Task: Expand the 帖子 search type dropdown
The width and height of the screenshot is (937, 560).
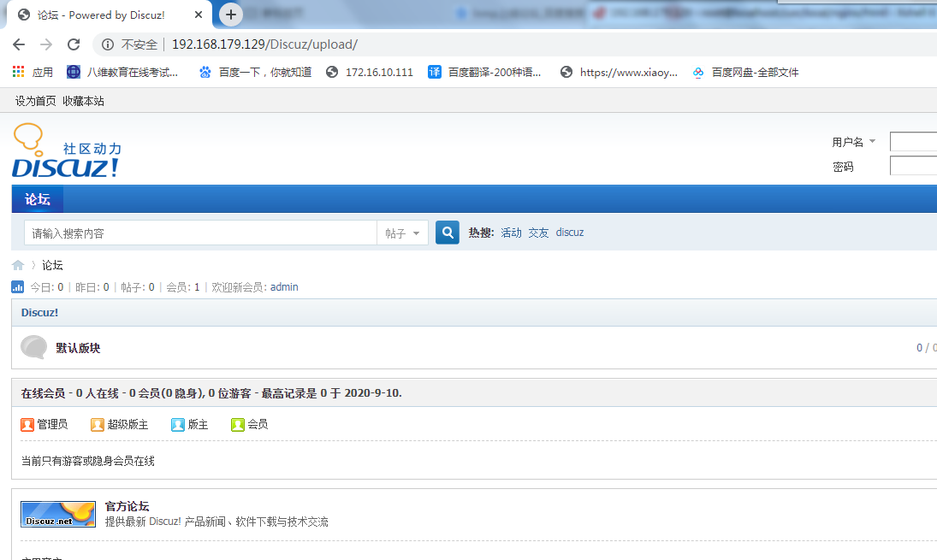Action: click(402, 233)
